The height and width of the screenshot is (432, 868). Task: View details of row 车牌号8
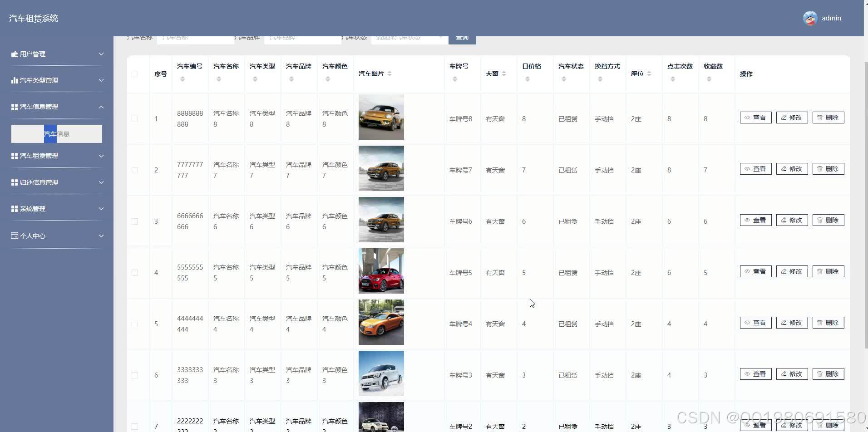pos(755,118)
